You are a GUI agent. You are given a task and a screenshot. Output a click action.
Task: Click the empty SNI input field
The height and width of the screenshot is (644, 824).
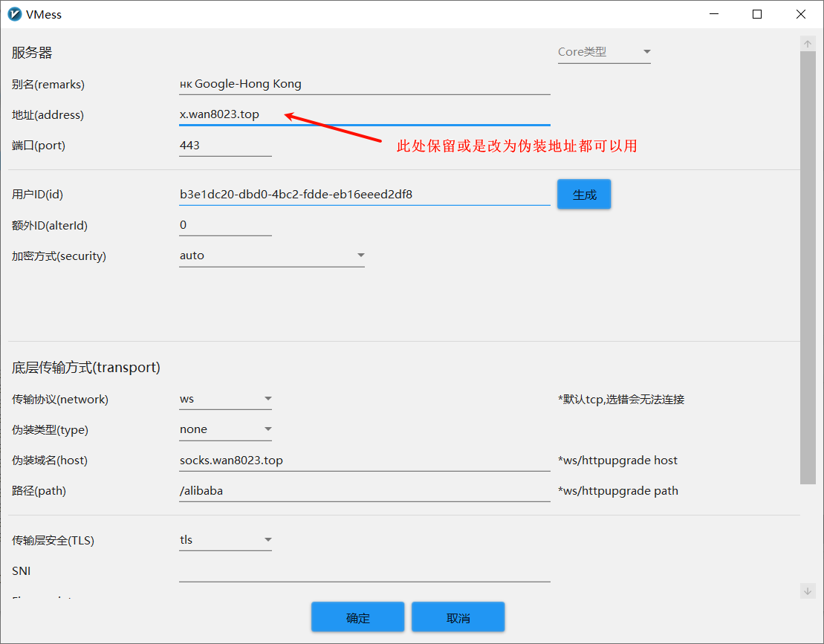tap(364, 571)
